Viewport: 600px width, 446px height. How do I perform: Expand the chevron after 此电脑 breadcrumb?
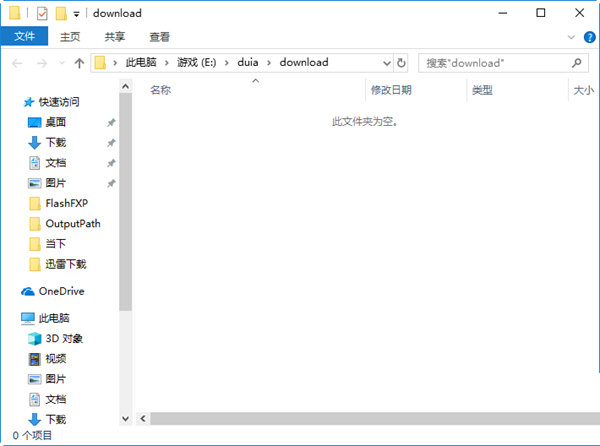coord(166,63)
